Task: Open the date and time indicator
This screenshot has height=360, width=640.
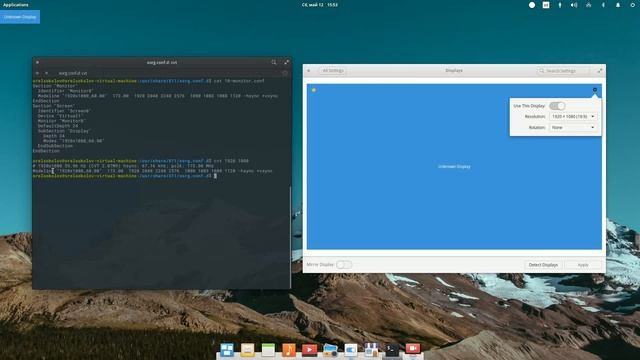Action: click(x=320, y=5)
